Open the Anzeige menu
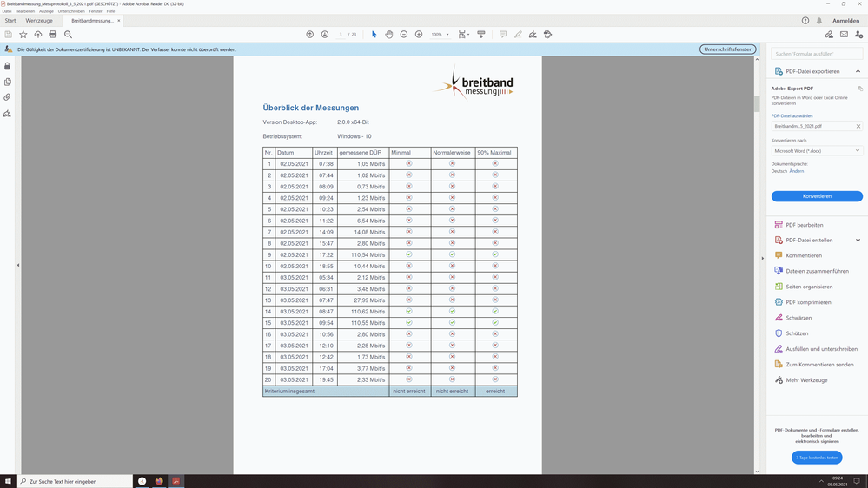 47,11
